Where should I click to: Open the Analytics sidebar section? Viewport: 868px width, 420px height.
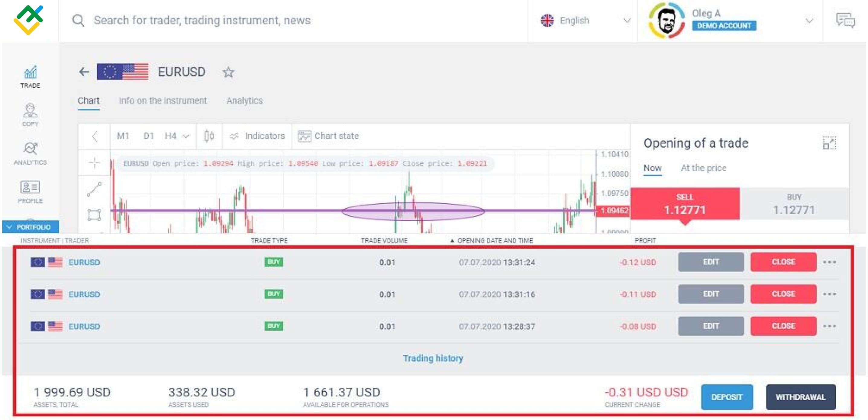coord(30,153)
